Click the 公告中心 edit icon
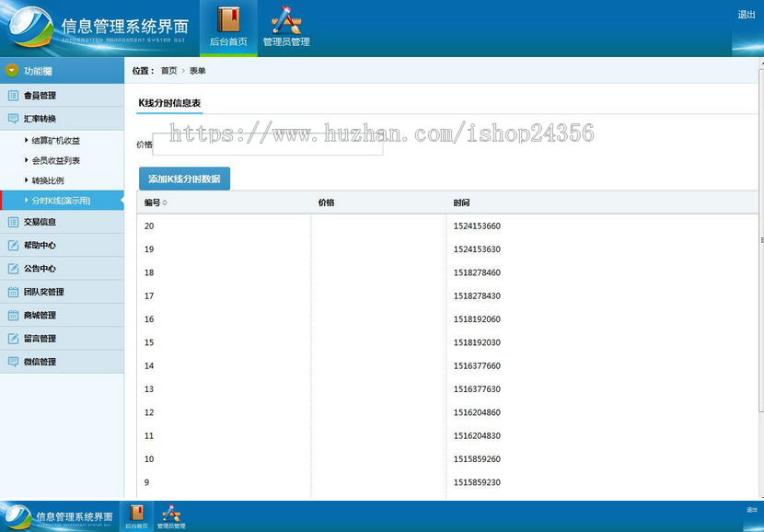Image resolution: width=764 pixels, height=532 pixels. pos(13,269)
